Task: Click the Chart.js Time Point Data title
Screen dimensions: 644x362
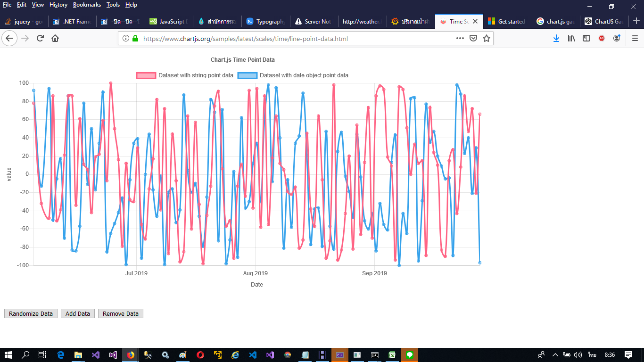Action: (x=243, y=60)
